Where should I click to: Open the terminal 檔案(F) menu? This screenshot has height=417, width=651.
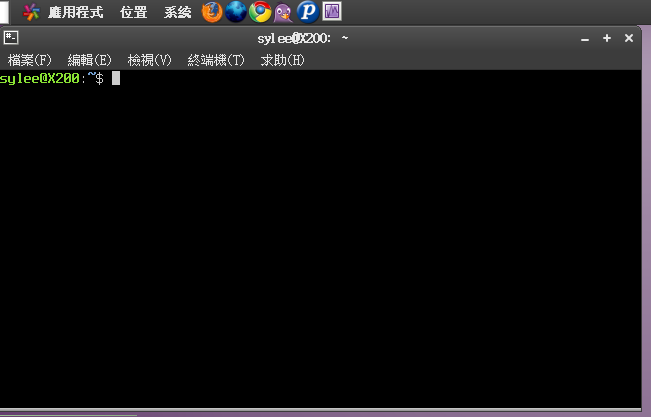tap(29, 60)
